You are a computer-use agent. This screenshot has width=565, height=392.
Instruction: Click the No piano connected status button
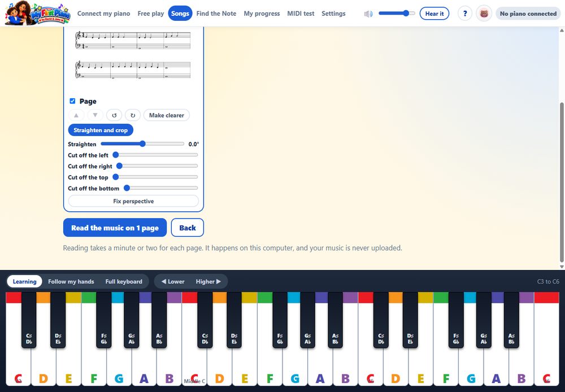click(528, 14)
